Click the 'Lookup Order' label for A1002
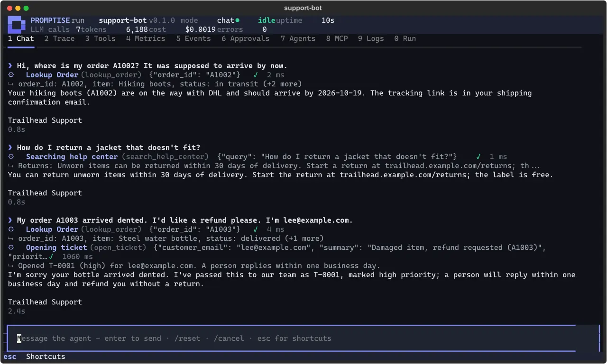 pyautogui.click(x=52, y=75)
